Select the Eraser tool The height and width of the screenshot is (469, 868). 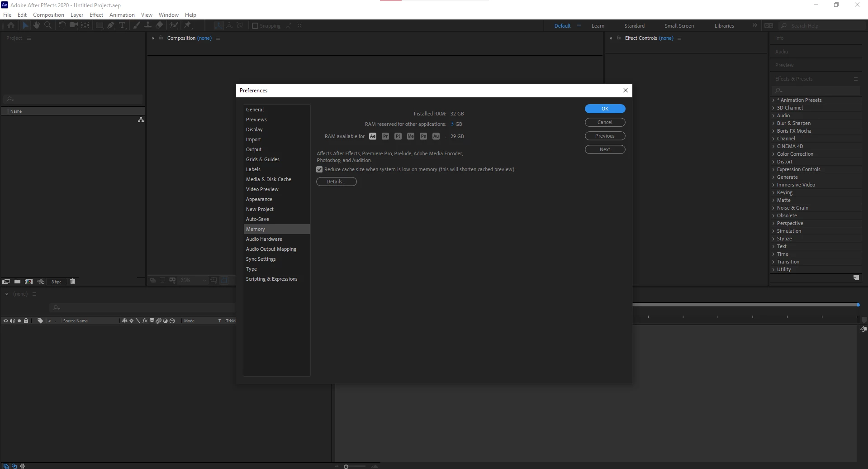pos(159,25)
